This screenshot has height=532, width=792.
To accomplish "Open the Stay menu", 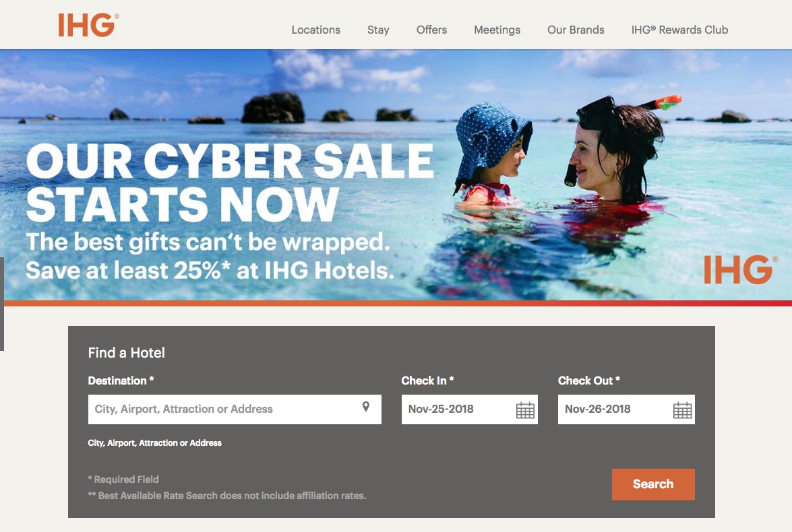I will click(378, 30).
